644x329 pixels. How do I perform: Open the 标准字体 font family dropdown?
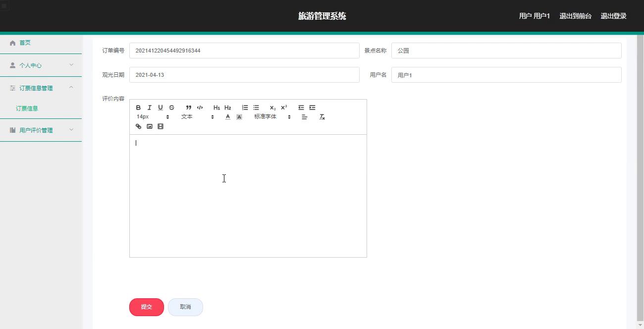click(272, 117)
